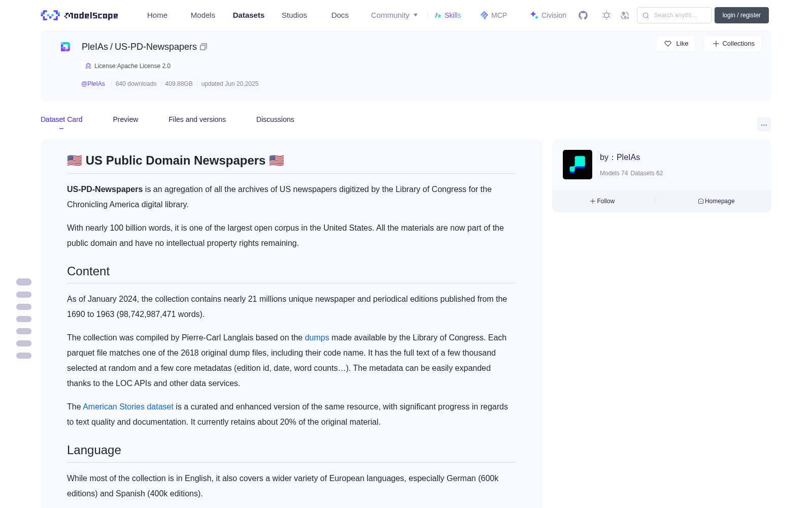The height and width of the screenshot is (508, 812).
Task: Click the Content section heading
Action: click(88, 271)
